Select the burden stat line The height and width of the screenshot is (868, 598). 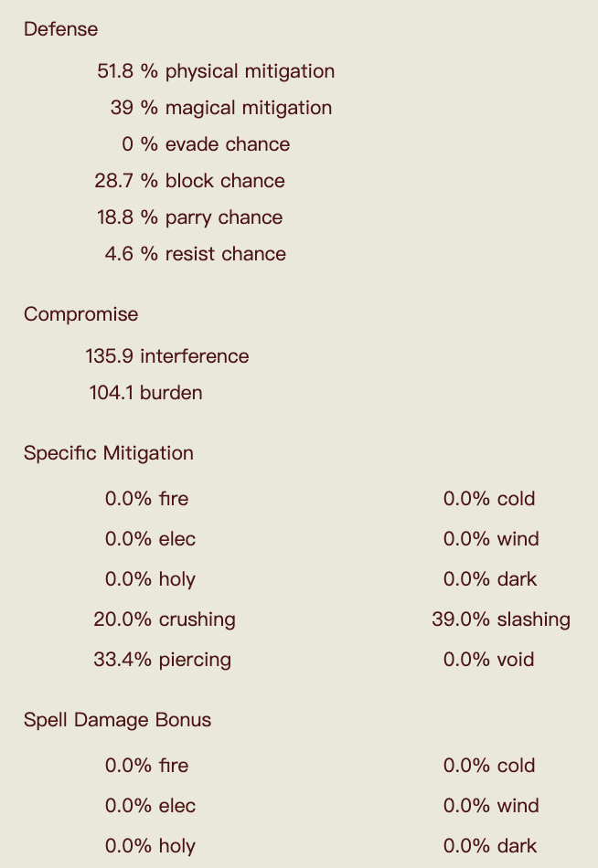[145, 393]
